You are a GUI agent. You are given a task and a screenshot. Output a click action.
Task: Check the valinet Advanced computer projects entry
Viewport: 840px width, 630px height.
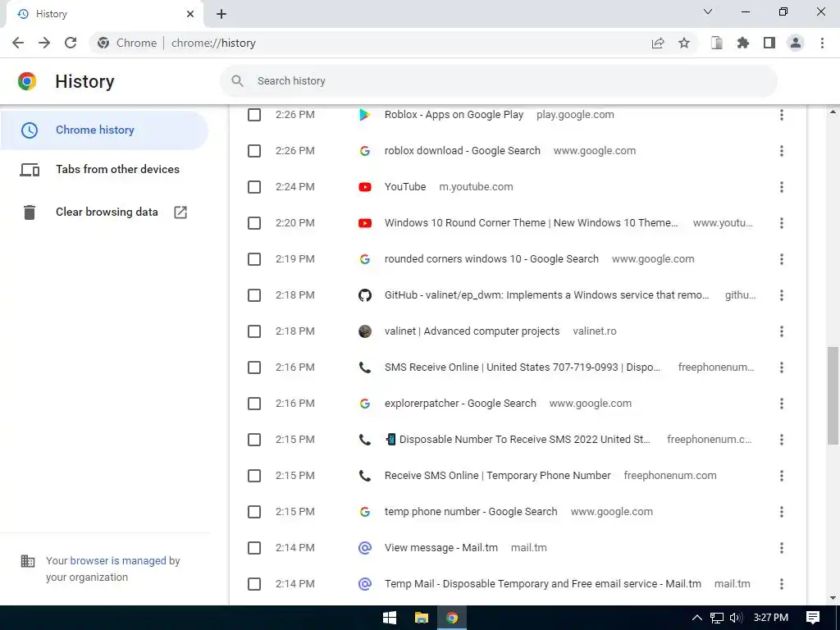(254, 331)
